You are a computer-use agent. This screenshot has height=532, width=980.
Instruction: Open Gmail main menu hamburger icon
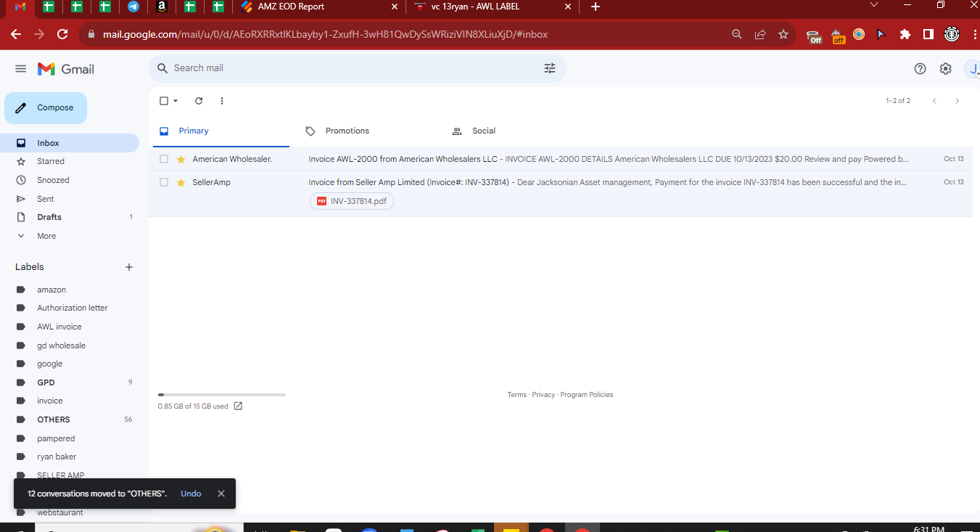click(21, 69)
